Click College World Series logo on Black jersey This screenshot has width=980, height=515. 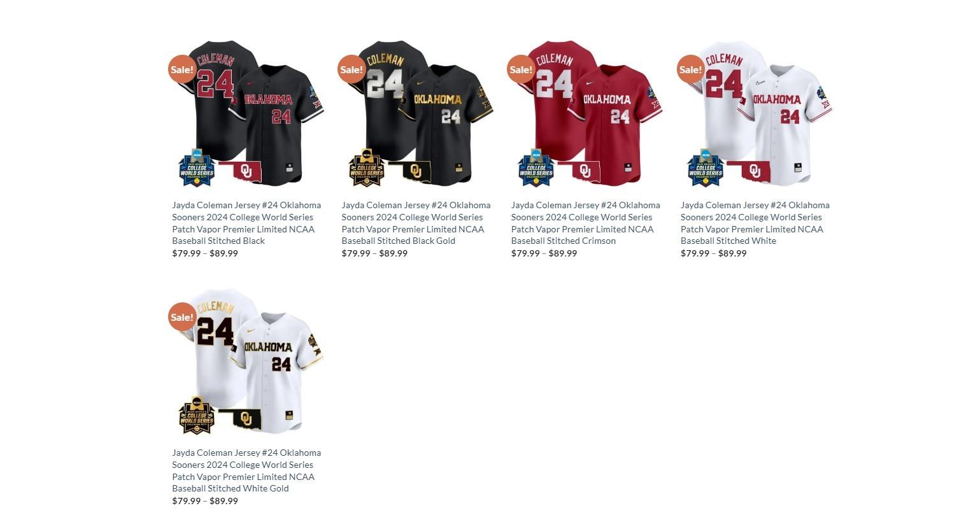point(196,167)
